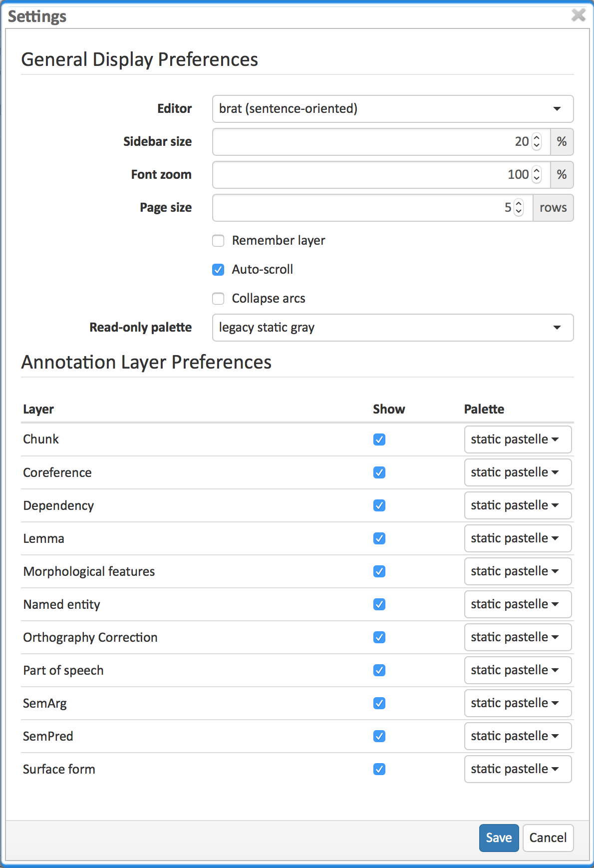The height and width of the screenshot is (868, 594).
Task: Select palette for SemPred layer
Action: tap(517, 736)
